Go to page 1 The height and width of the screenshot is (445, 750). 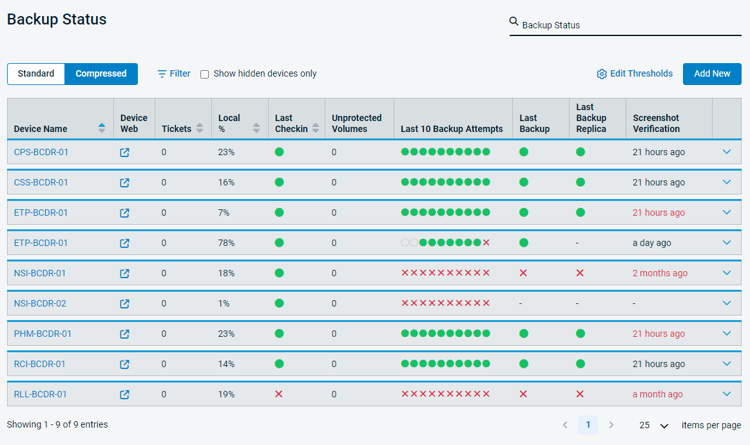(x=588, y=424)
